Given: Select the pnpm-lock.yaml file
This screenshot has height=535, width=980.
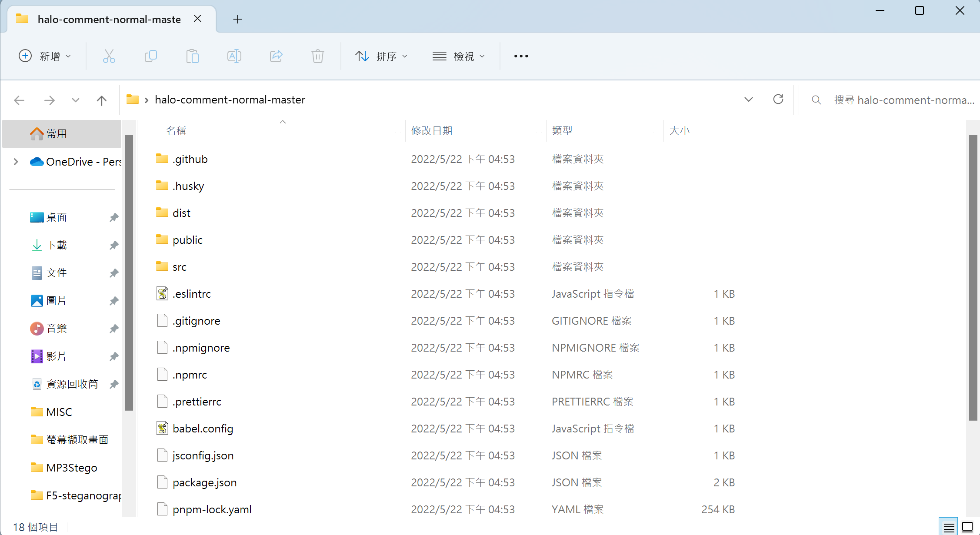Looking at the screenshot, I should [x=448, y=509].
